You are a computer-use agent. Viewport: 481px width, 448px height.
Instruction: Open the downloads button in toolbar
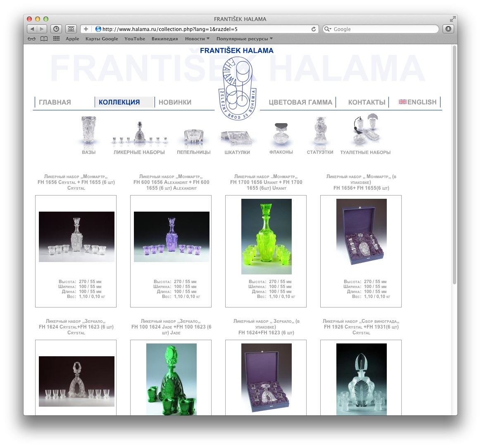(x=448, y=29)
